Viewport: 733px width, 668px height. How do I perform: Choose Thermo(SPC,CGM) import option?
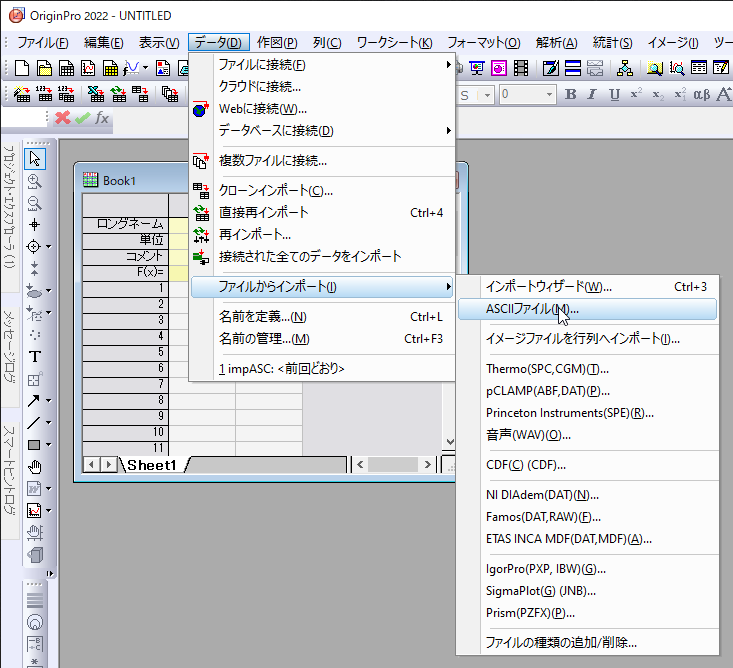587,369
